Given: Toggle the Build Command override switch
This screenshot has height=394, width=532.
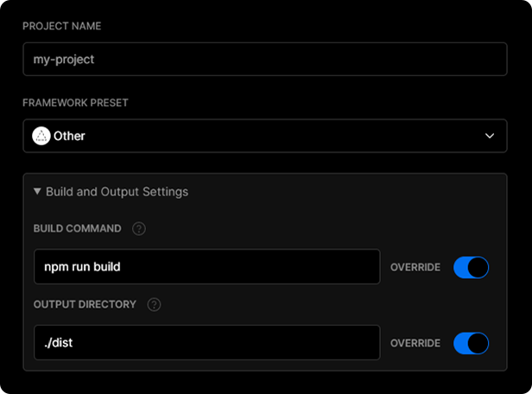Looking at the screenshot, I should click(471, 267).
